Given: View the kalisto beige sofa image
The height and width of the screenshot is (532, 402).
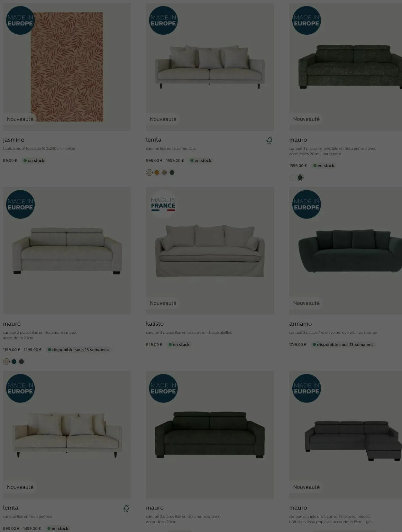Looking at the screenshot, I should point(210,251).
